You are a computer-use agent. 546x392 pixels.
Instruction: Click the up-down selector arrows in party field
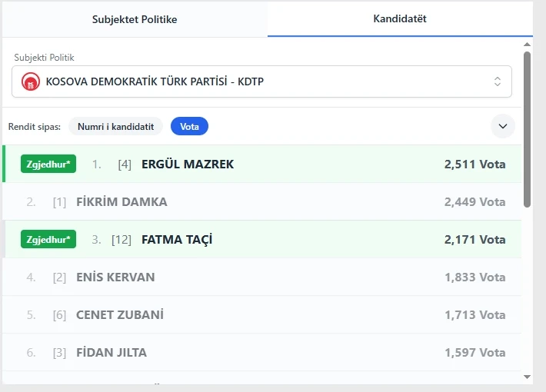pyautogui.click(x=497, y=81)
